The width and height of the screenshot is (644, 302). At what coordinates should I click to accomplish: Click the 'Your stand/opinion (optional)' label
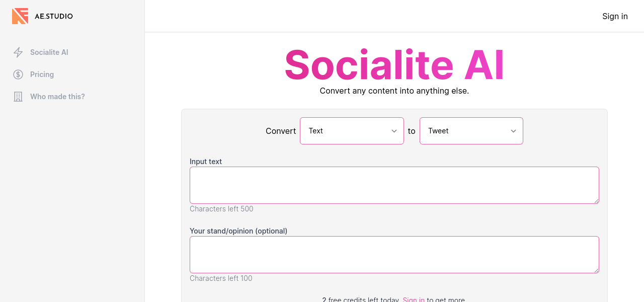(238, 231)
